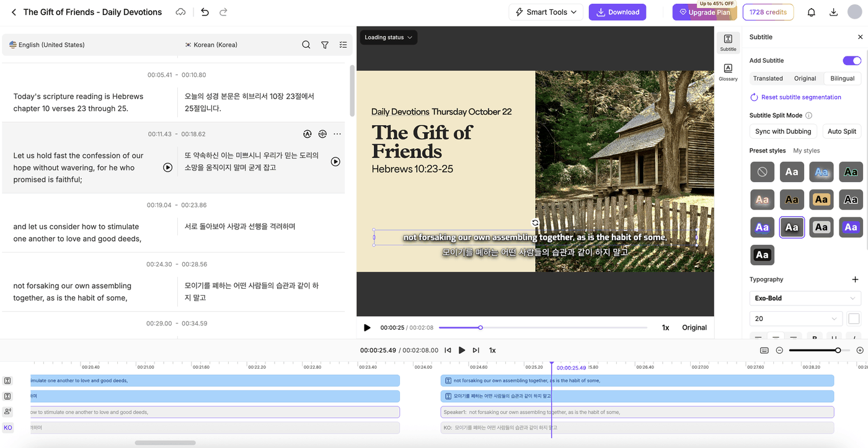Select the solid black box Aa preset in the last row
This screenshot has width=868, height=448.
762,255
